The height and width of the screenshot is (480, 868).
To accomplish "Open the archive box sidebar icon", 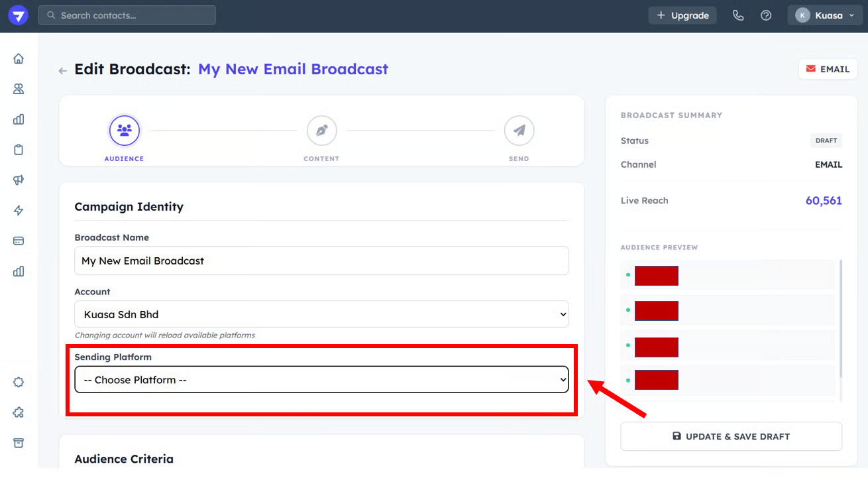I will click(x=19, y=442).
